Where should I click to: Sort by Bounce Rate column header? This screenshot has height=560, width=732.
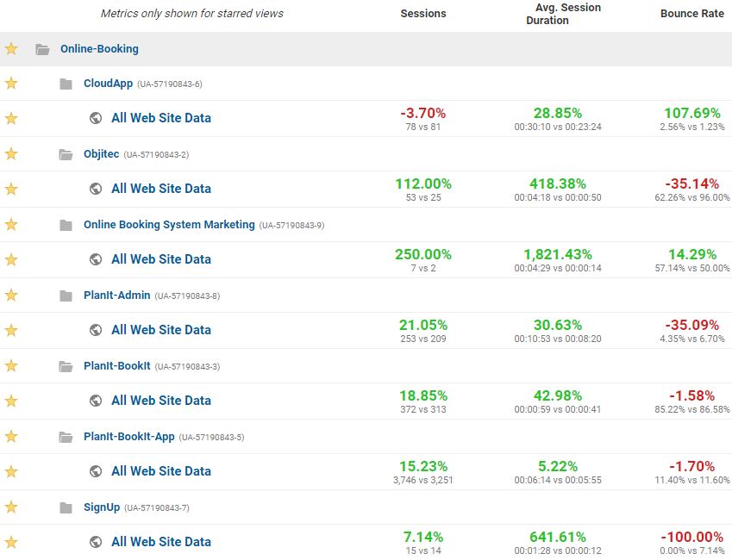tap(691, 14)
